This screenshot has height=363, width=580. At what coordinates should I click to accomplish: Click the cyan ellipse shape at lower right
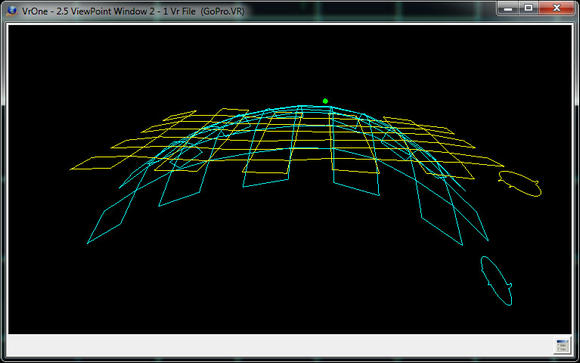(x=496, y=280)
